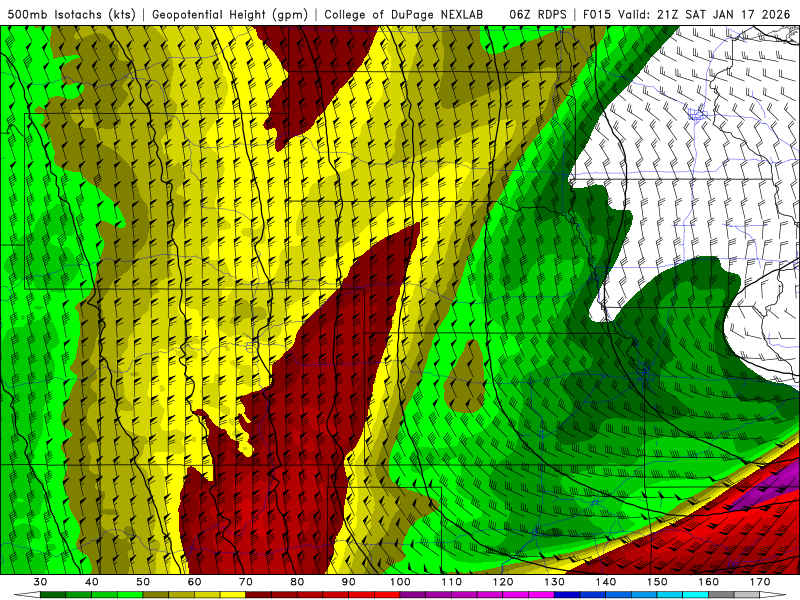Click the '100' value on the legend

coord(401,582)
